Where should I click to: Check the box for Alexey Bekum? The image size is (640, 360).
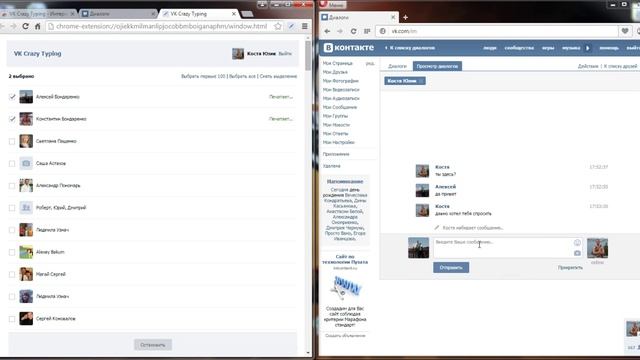12,252
